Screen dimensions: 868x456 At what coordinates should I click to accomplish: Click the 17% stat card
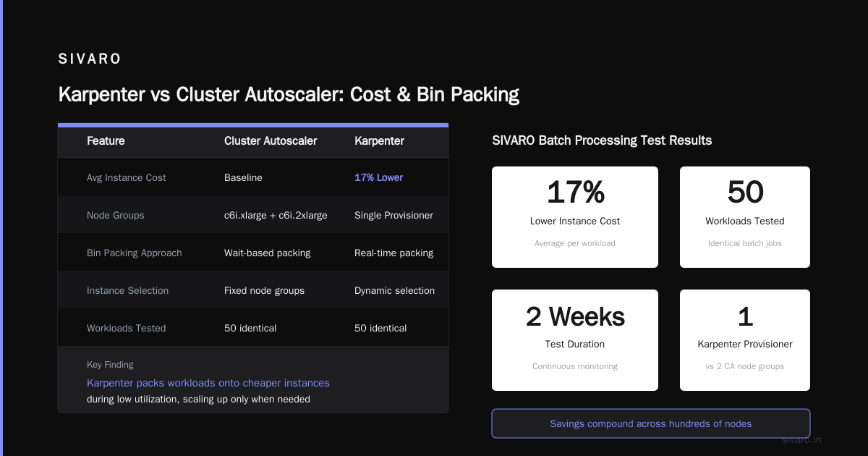pyautogui.click(x=575, y=217)
